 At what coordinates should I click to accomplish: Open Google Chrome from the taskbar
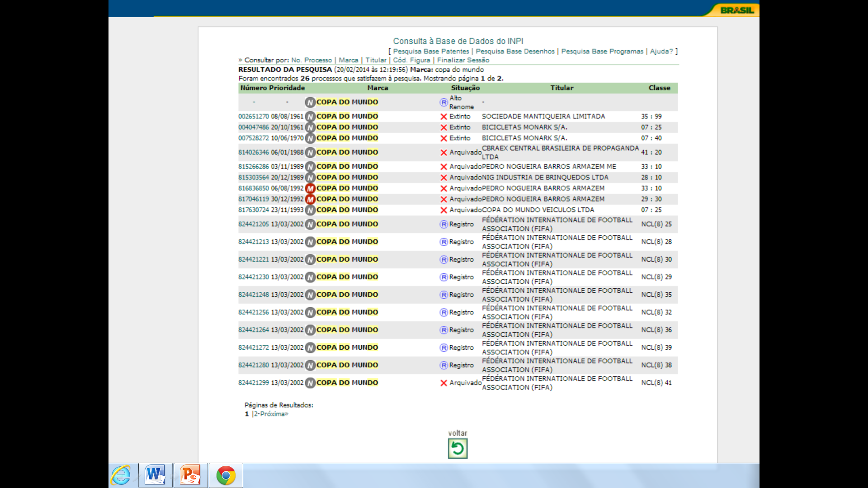226,475
